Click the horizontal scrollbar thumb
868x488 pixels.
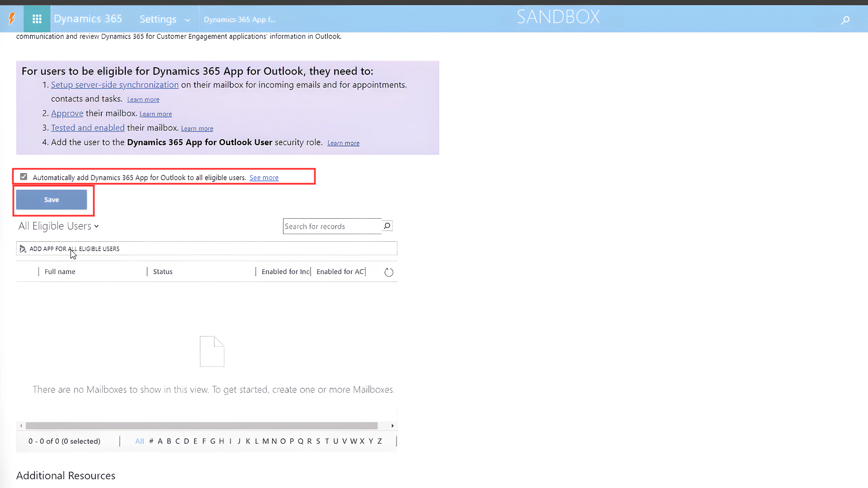tap(202, 426)
